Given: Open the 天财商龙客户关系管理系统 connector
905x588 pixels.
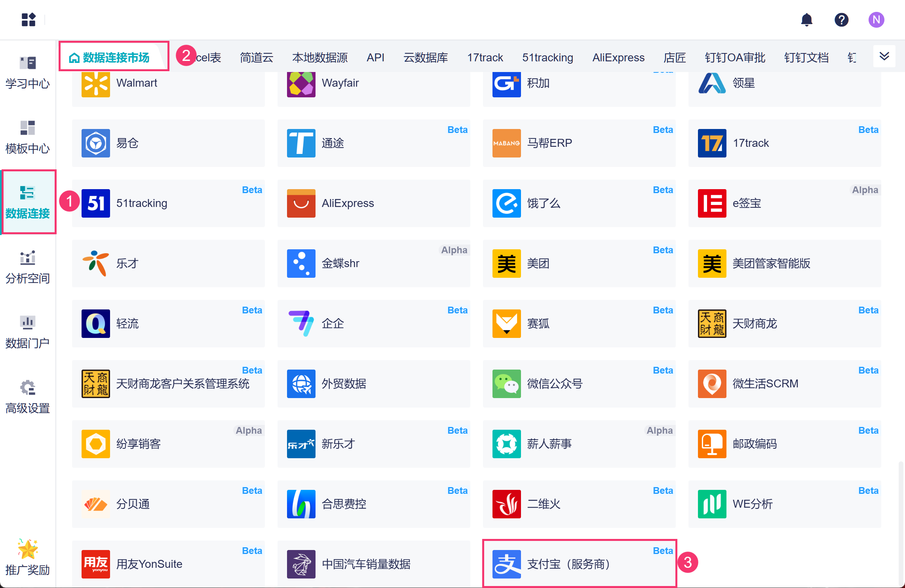Looking at the screenshot, I should tap(168, 384).
